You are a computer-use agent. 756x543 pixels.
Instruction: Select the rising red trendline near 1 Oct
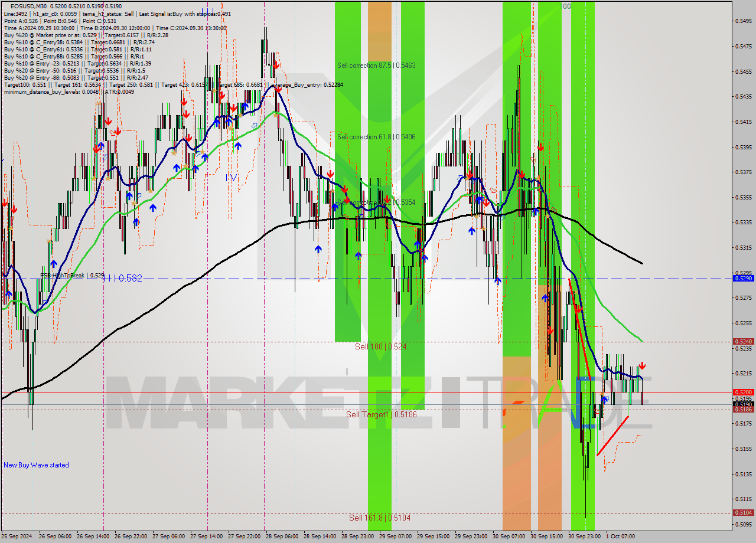(612, 436)
